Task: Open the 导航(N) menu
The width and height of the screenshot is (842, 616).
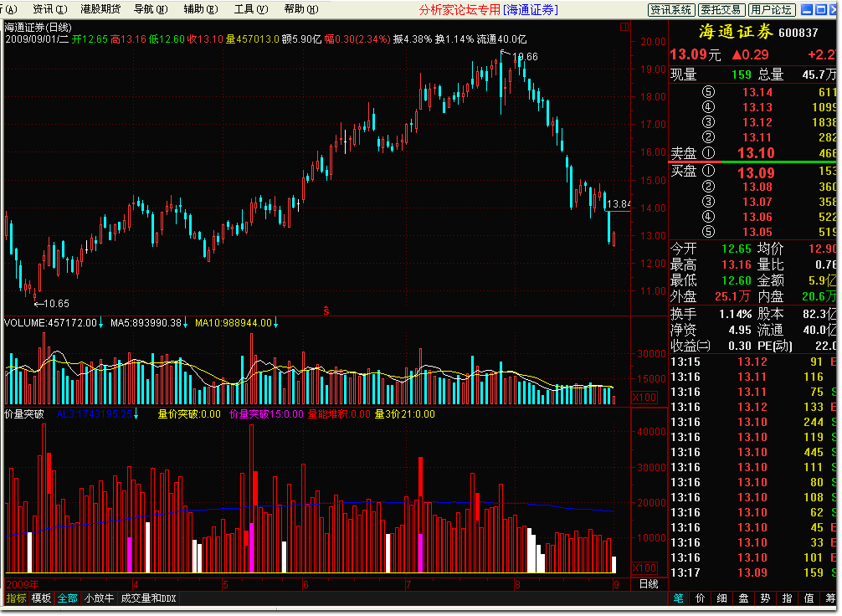Action: click(151, 9)
